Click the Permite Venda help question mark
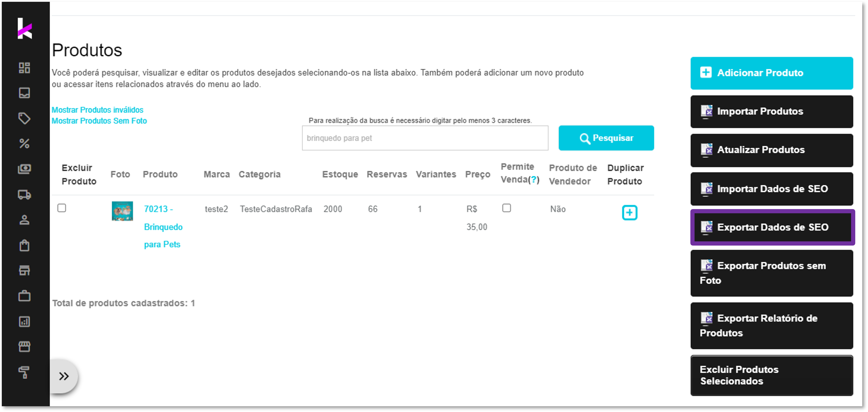868x412 pixels. click(533, 179)
